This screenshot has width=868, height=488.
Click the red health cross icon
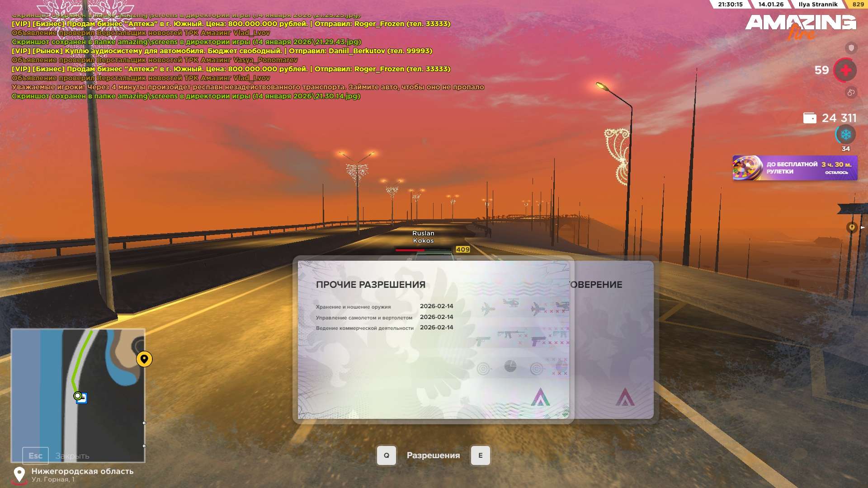pyautogui.click(x=845, y=70)
